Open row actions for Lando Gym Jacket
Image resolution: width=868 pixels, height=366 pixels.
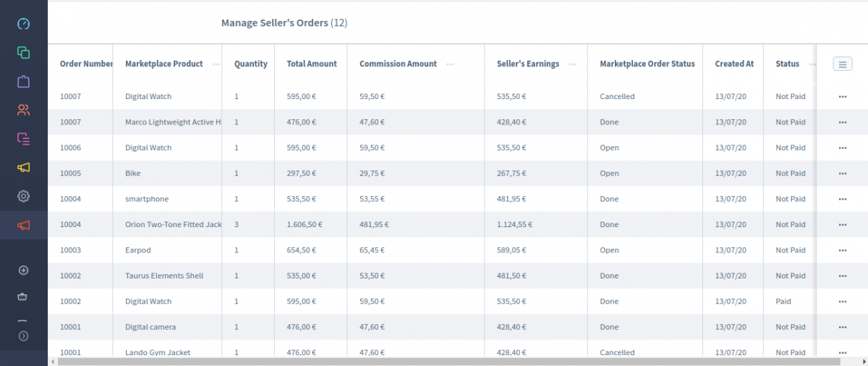[842, 353]
